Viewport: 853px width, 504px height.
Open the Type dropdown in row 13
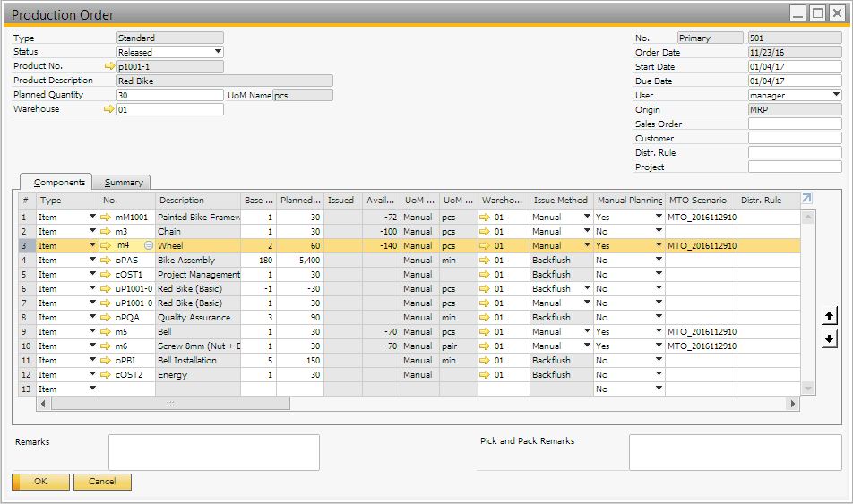[x=92, y=389]
